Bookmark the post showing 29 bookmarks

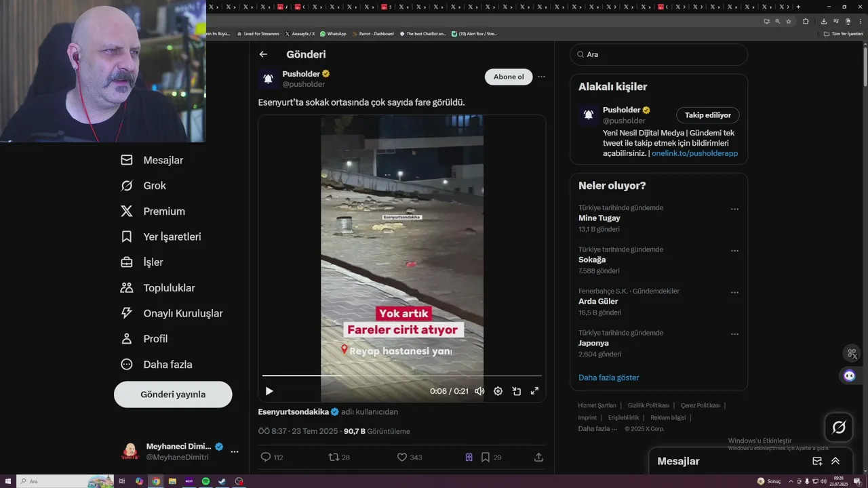(x=486, y=457)
